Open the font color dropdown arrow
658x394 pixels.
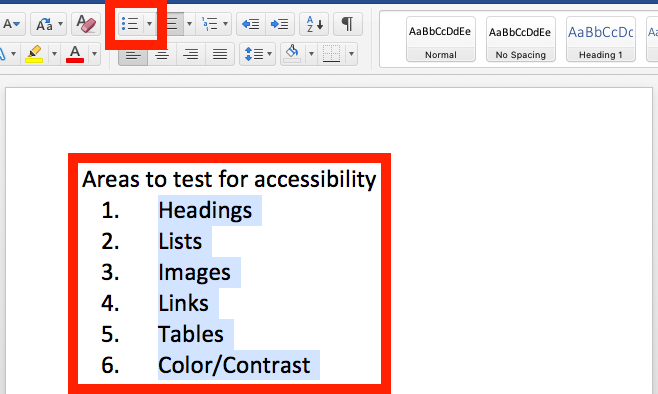click(x=94, y=54)
